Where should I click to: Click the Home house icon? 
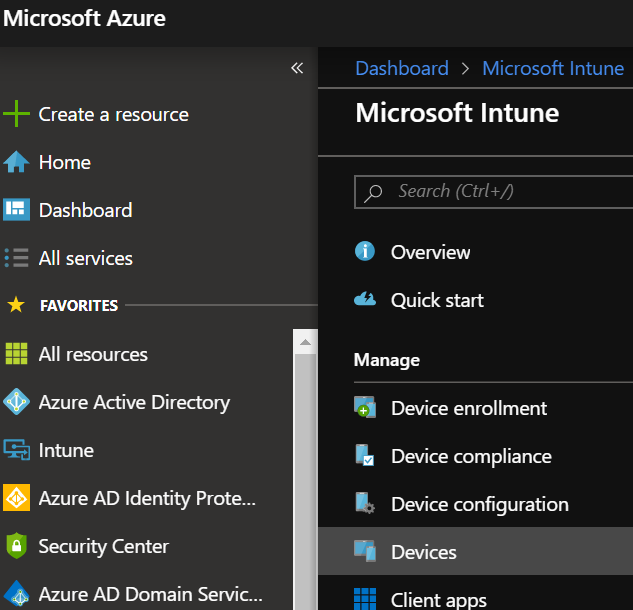(x=17, y=162)
